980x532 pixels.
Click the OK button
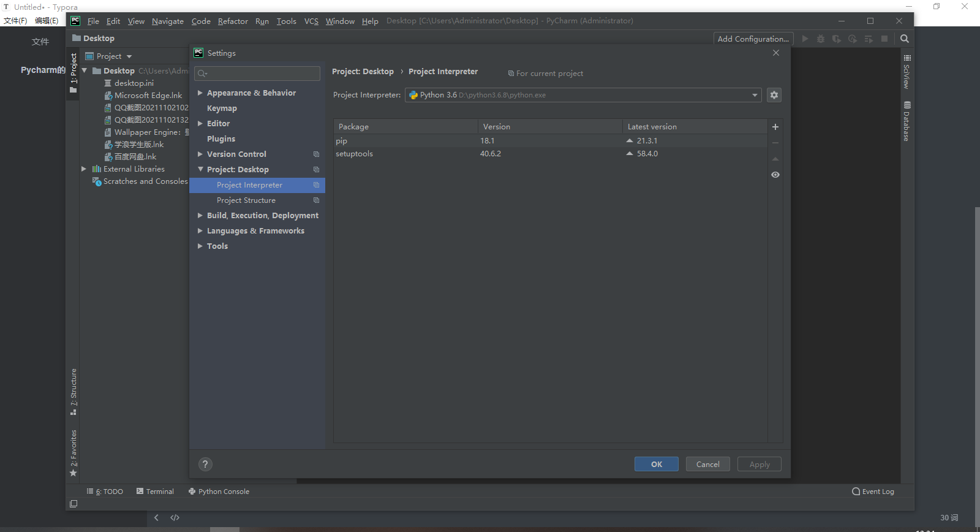click(657, 464)
